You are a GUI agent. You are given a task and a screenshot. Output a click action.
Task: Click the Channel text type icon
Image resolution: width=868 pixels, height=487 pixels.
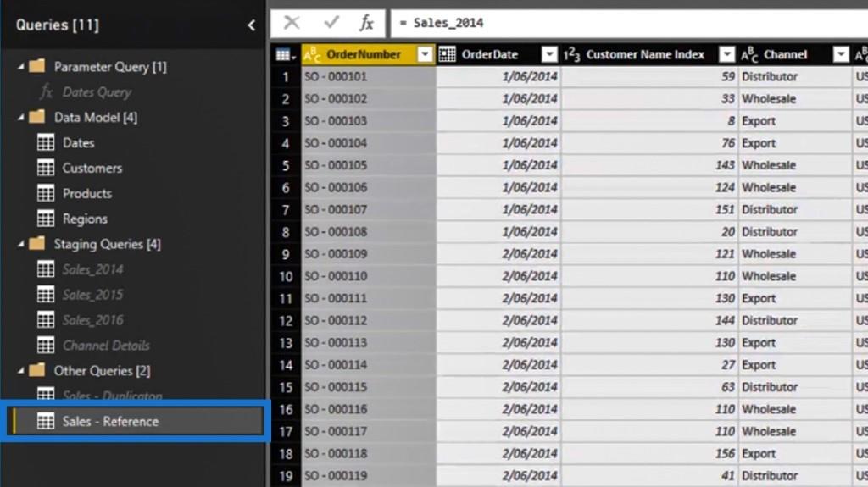749,54
